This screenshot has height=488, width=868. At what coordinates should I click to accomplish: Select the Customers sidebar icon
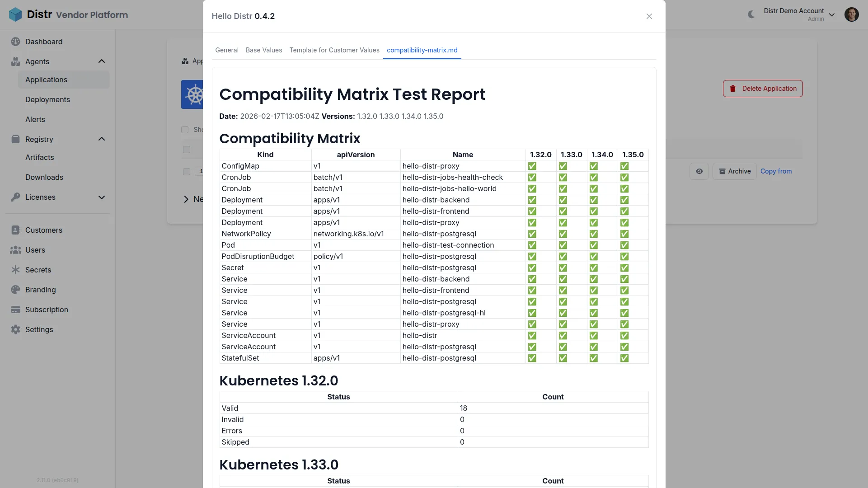[x=16, y=230]
